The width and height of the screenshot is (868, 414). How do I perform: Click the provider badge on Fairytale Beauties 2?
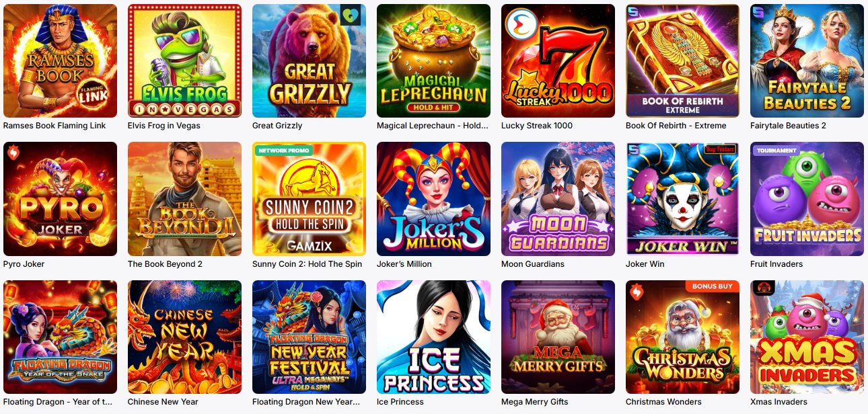[758, 11]
